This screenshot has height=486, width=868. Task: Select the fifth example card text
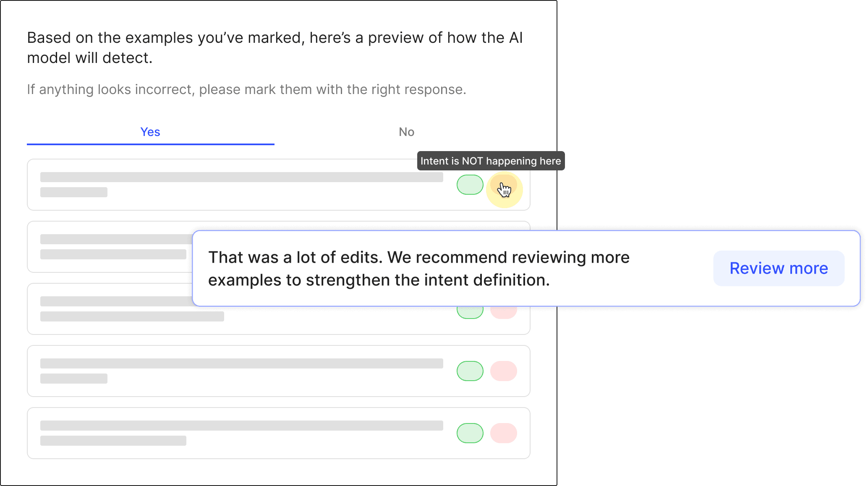tap(242, 433)
